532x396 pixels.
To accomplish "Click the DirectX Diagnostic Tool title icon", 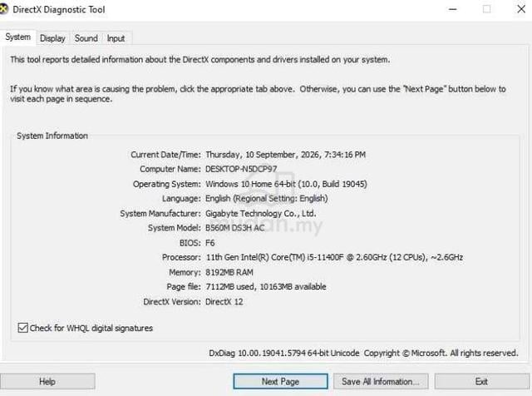I will click(x=3, y=9).
